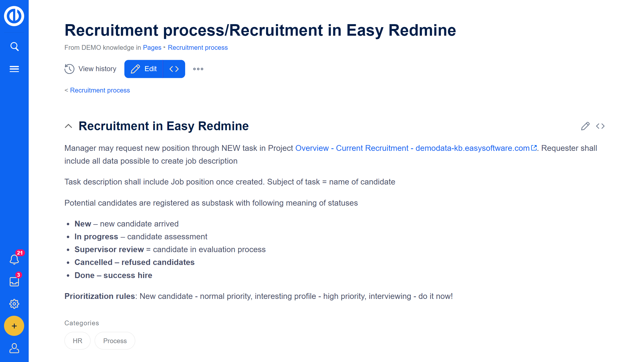Image resolution: width=644 pixels, height=362 pixels.
Task: Click the user profile icon
Action: (x=14, y=348)
